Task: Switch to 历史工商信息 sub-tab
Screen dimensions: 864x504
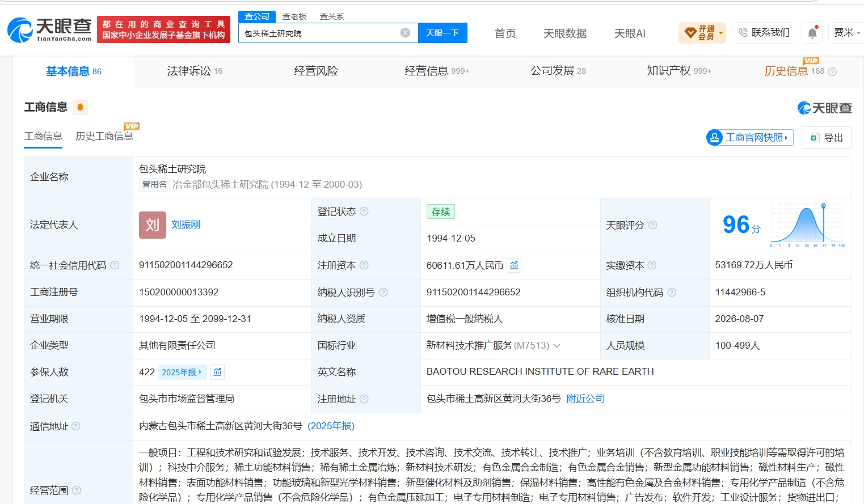Action: point(104,136)
